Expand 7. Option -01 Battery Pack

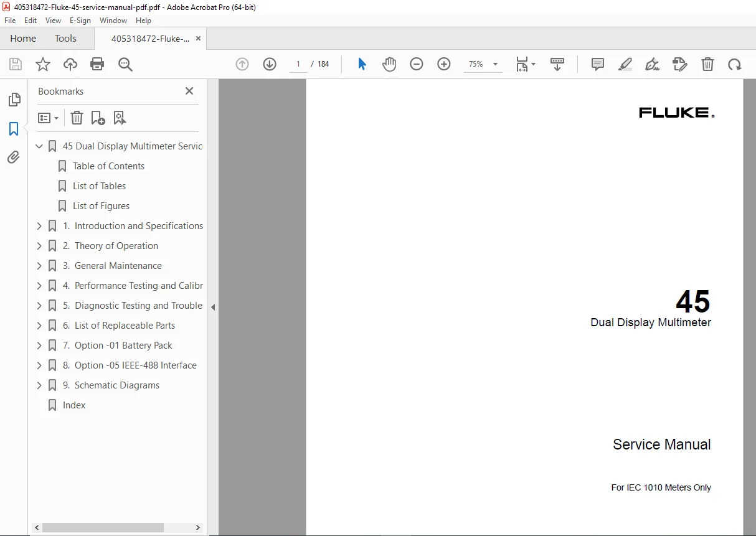39,346
